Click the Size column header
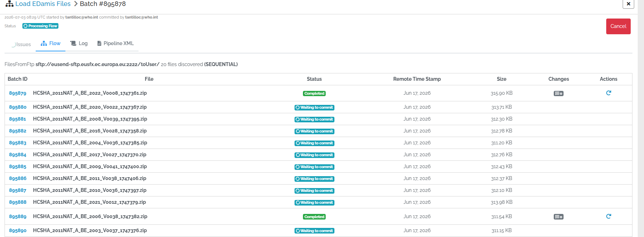Screen dimensions: 644x237 tap(501, 79)
